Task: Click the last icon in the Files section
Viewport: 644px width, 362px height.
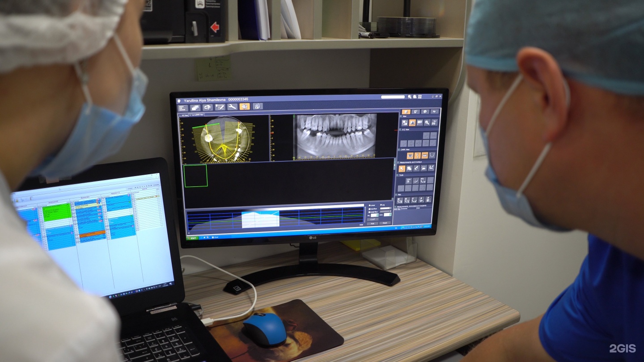Action: tap(428, 199)
